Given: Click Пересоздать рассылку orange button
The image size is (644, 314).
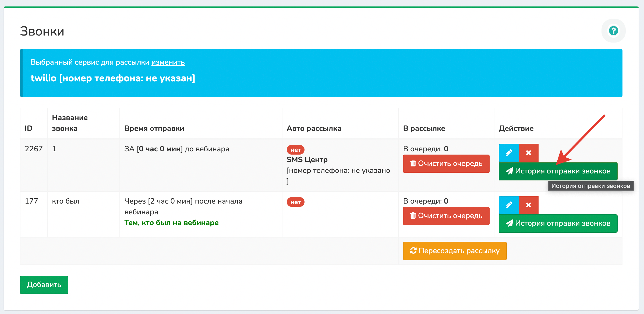Looking at the screenshot, I should click(x=455, y=251).
